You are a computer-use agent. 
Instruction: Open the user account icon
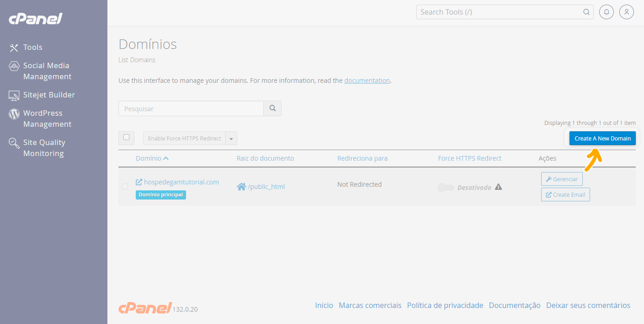point(626,12)
